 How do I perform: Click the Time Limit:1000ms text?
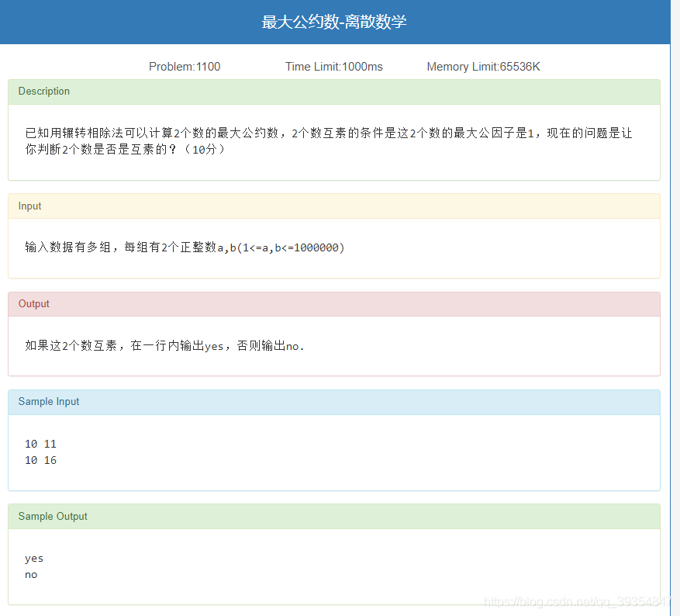point(334,67)
